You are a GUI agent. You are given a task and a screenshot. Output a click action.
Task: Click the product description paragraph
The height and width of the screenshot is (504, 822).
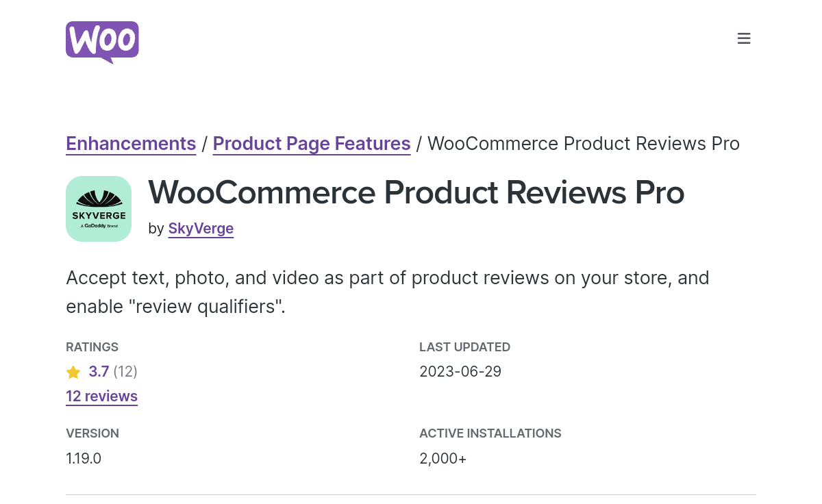tap(388, 292)
